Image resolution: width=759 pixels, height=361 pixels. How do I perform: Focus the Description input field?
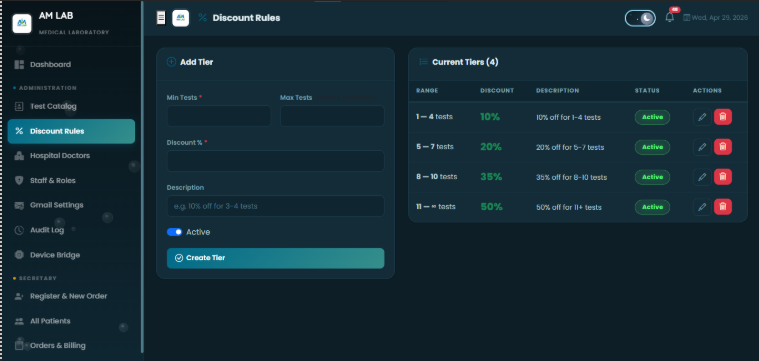(275, 206)
